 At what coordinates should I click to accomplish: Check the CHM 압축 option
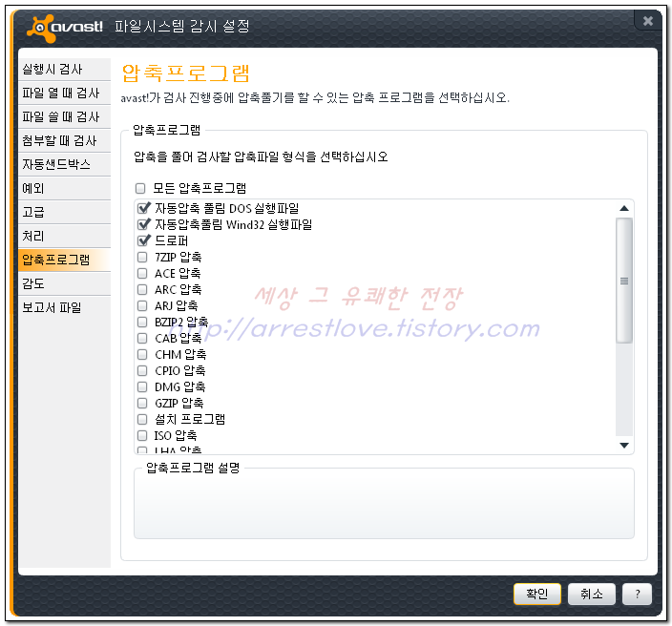pyautogui.click(x=142, y=354)
